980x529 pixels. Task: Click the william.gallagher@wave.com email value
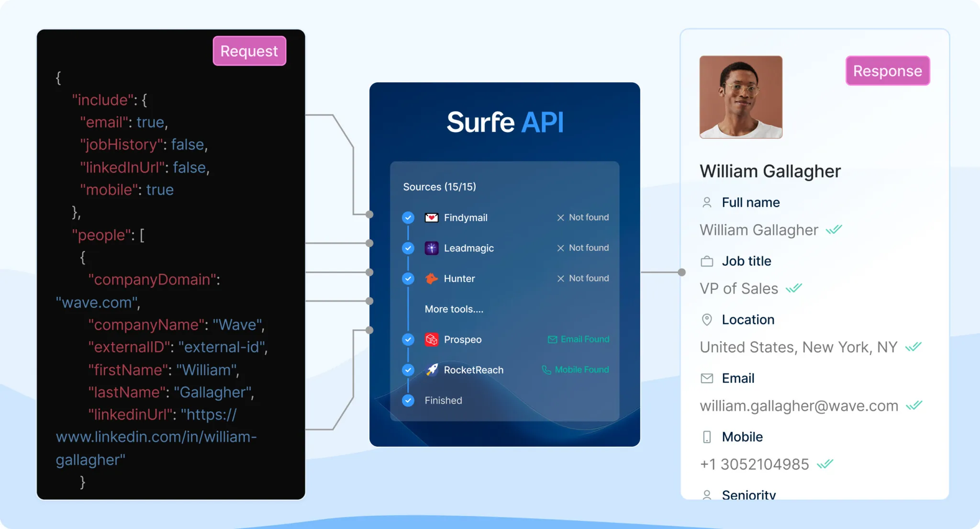[799, 405]
